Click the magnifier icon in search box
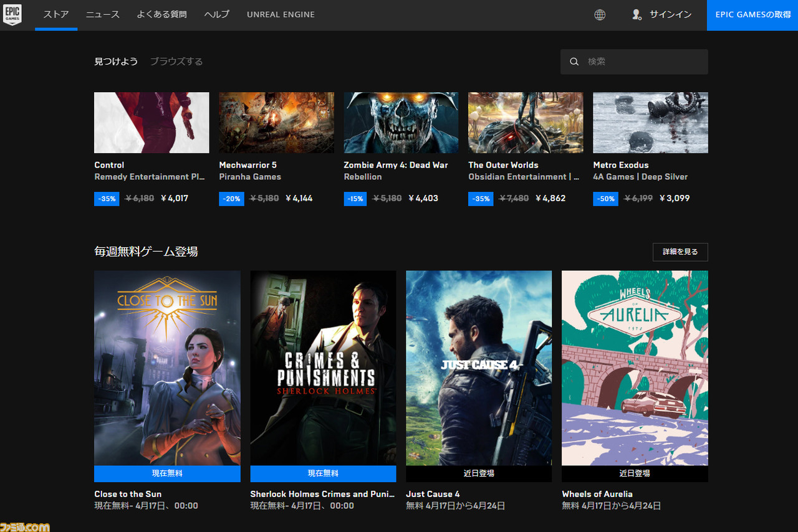Image resolution: width=798 pixels, height=532 pixels. [574, 62]
